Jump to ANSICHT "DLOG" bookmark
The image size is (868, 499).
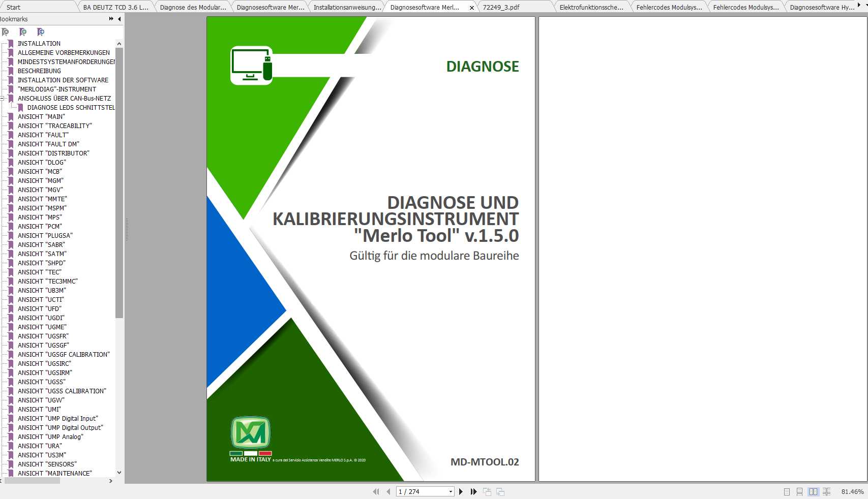42,162
